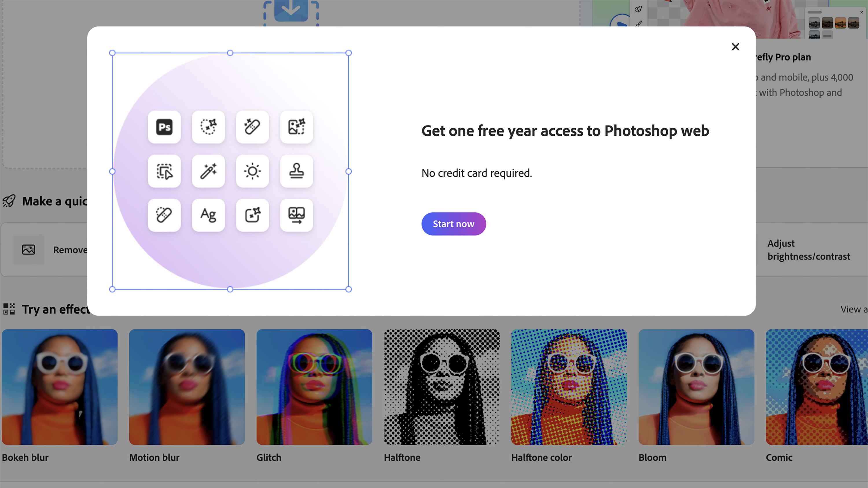Screen dimensions: 868x488
Task: Click the generative image sparkle tile
Action: click(x=297, y=127)
